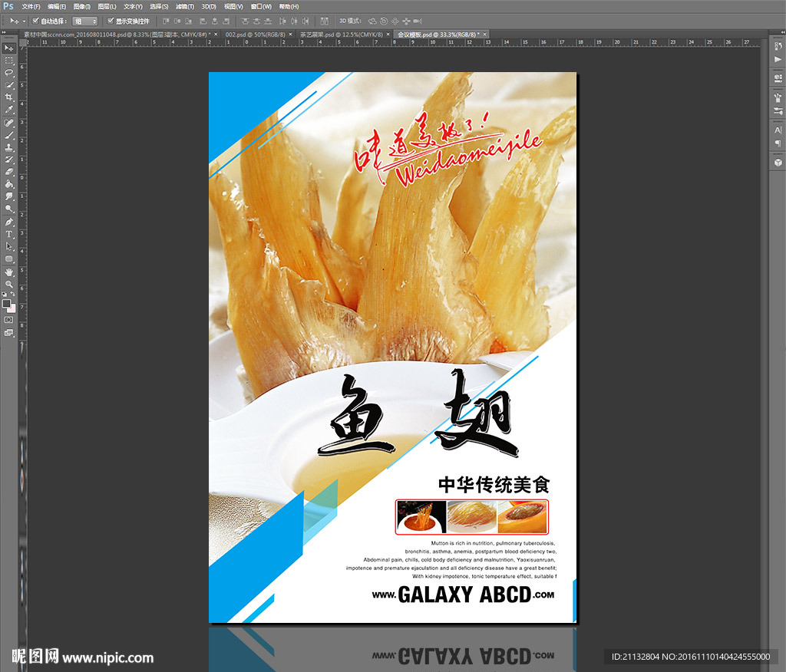Select the Smudge tool
Screen dimensions: 786x672
(x=9, y=196)
